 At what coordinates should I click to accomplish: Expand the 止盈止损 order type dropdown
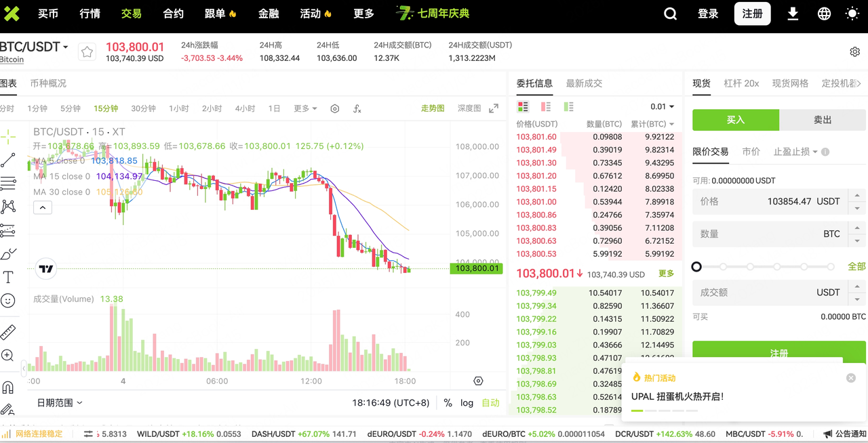[x=795, y=152]
